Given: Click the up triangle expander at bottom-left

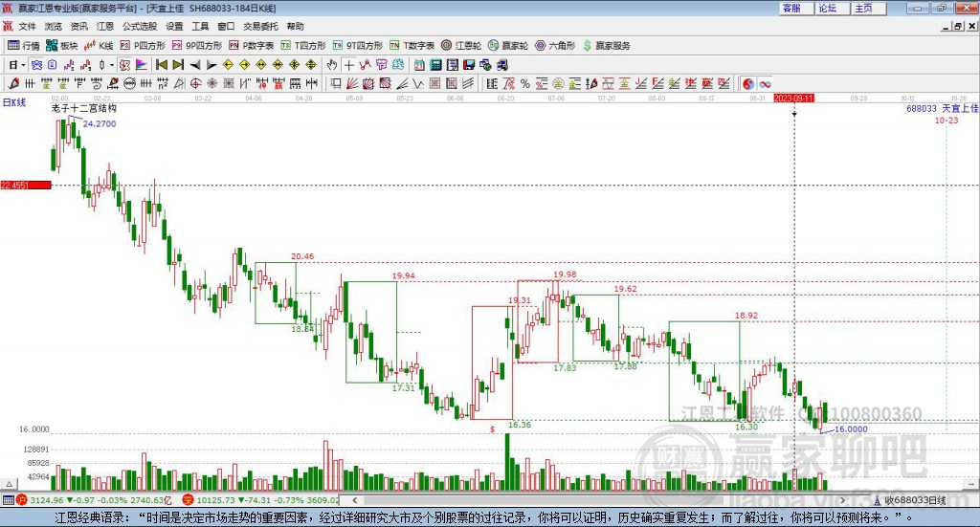Looking at the screenshot, I should (9, 484).
